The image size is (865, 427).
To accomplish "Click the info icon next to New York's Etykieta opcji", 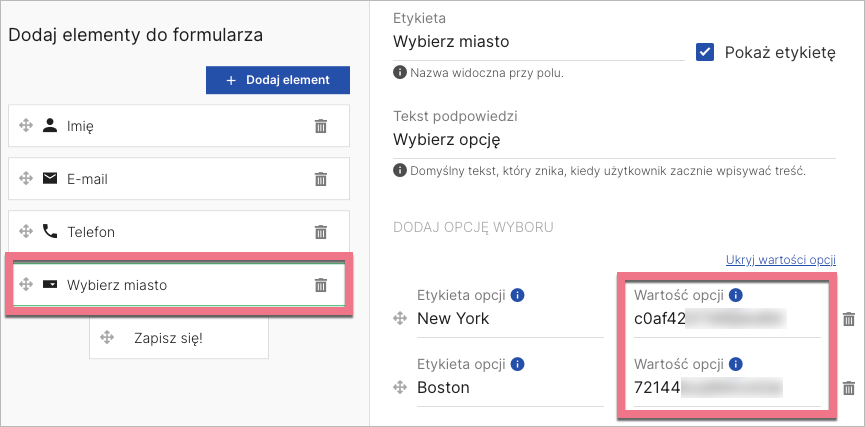I will point(517,296).
